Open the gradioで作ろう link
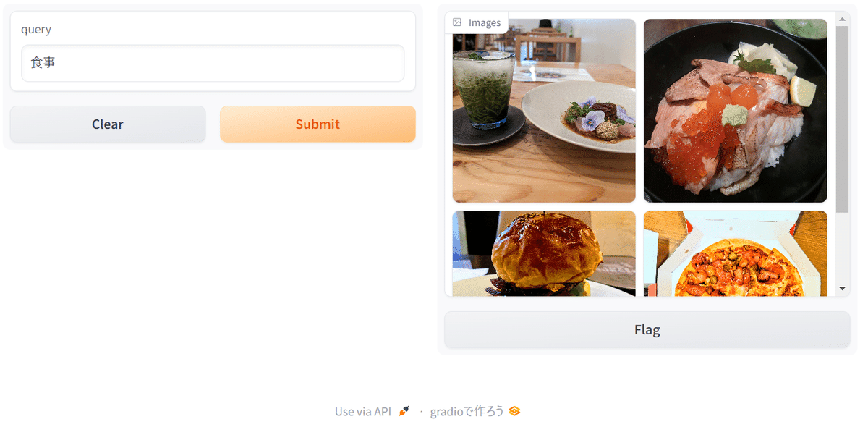Viewport: 868px width, 440px height. coord(467,411)
